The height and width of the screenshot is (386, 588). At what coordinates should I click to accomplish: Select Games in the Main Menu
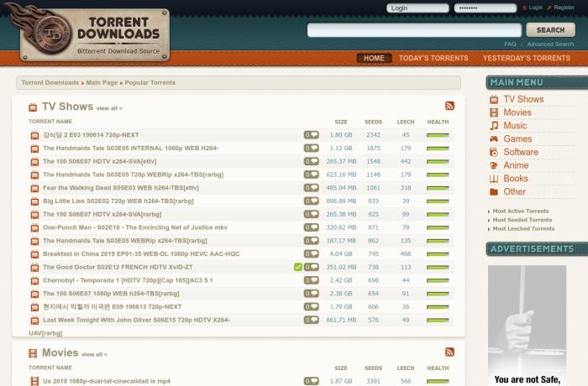tap(517, 139)
